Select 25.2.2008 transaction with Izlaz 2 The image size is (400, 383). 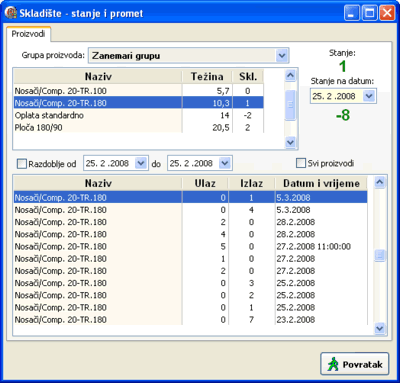point(190,295)
